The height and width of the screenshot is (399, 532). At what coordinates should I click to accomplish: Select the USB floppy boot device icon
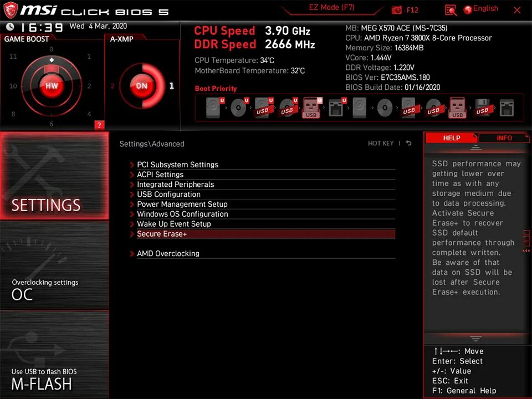[482, 108]
